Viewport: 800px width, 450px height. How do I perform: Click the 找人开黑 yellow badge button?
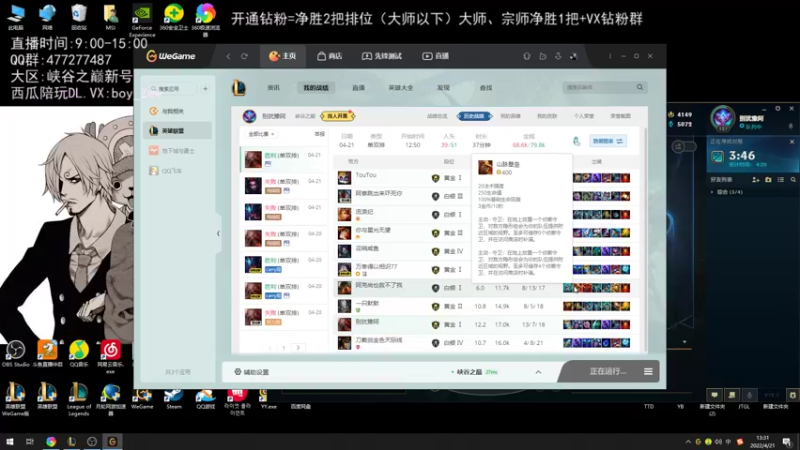click(x=337, y=116)
